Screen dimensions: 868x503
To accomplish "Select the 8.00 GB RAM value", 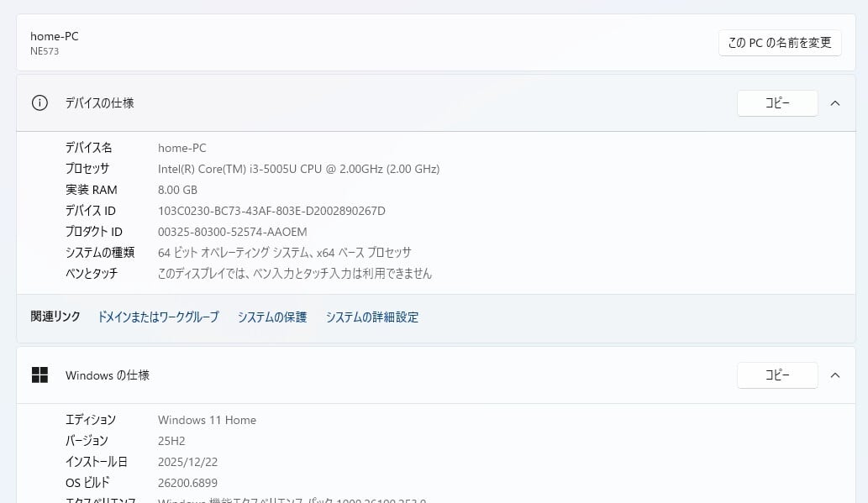I will coord(177,190).
